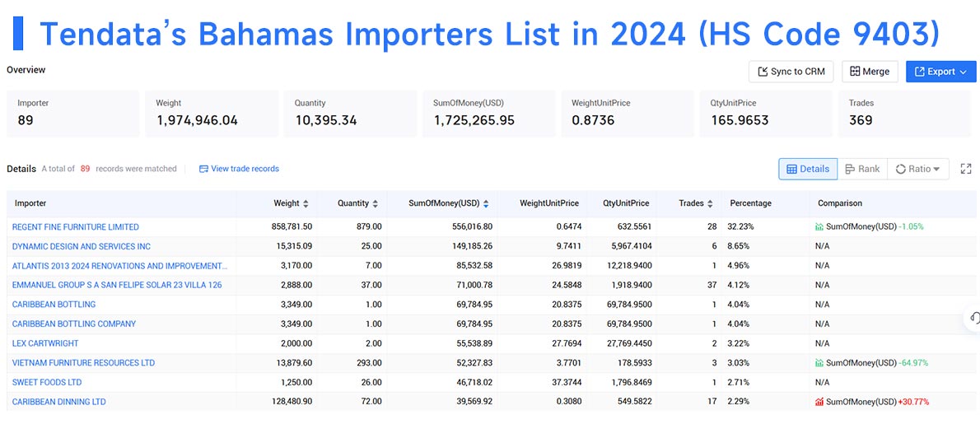Click the Caribbean Dinning comparison chart icon
Image resolution: width=980 pixels, height=424 pixels.
tap(819, 402)
